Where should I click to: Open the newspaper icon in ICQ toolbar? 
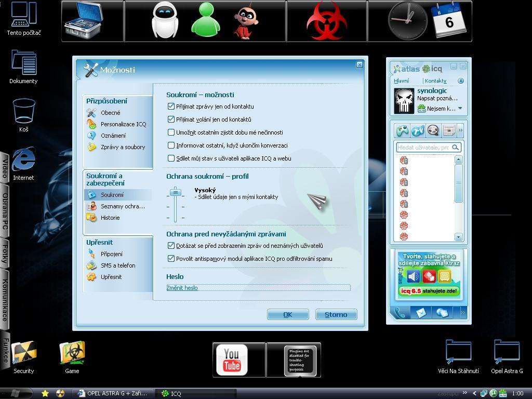tap(449, 130)
